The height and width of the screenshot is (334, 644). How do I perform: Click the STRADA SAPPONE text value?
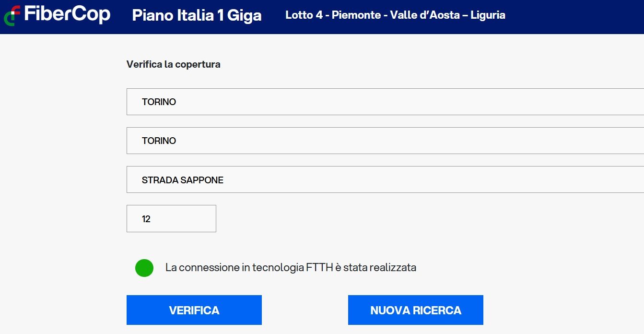click(x=183, y=180)
